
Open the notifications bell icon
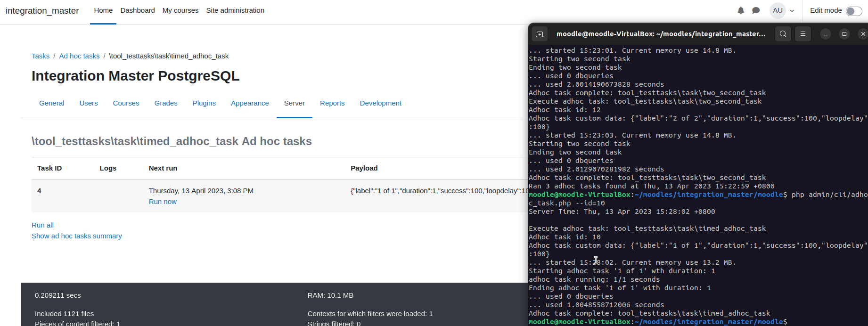(741, 10)
